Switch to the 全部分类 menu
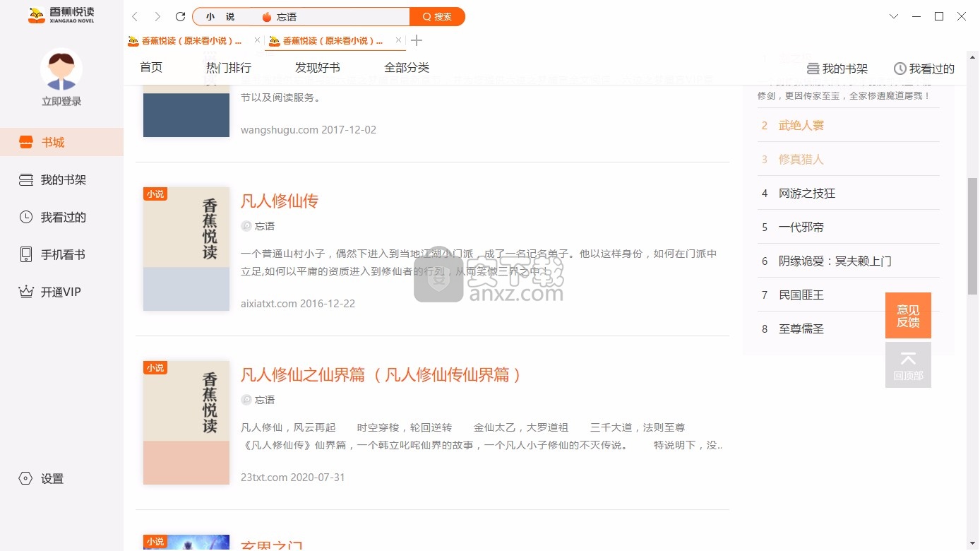 (406, 67)
